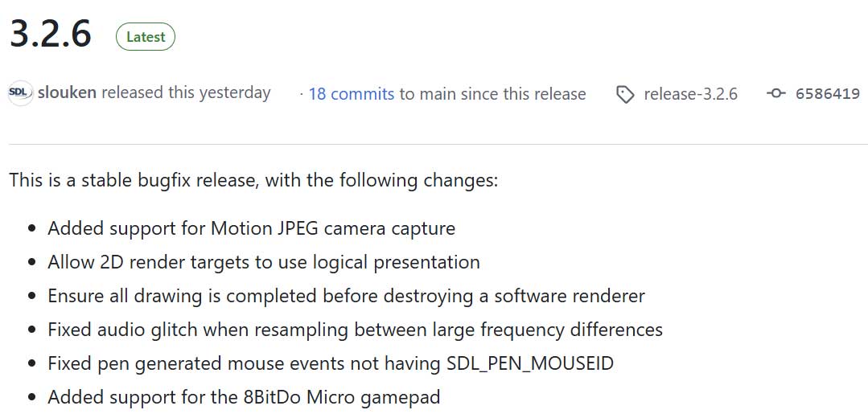Click the tag icon before release-3.2.6
Screen dimensions: 868x414
point(625,95)
